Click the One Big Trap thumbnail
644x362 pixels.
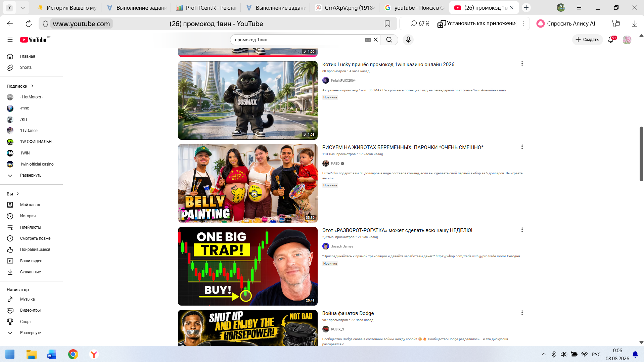tap(248, 266)
